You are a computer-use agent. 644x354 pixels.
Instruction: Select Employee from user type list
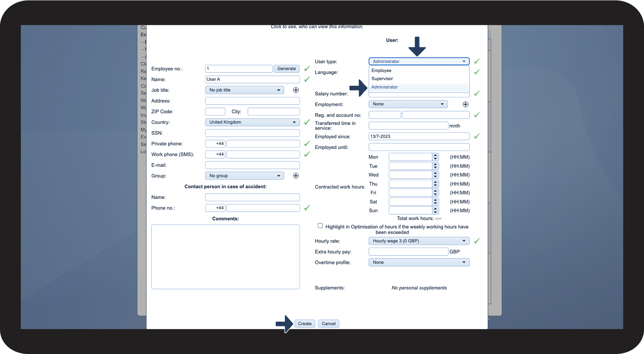[x=381, y=71]
